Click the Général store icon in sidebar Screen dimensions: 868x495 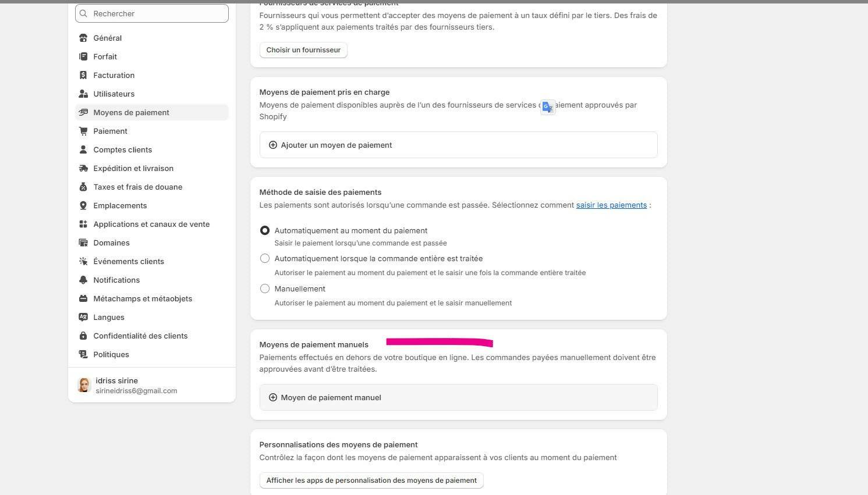pos(83,38)
